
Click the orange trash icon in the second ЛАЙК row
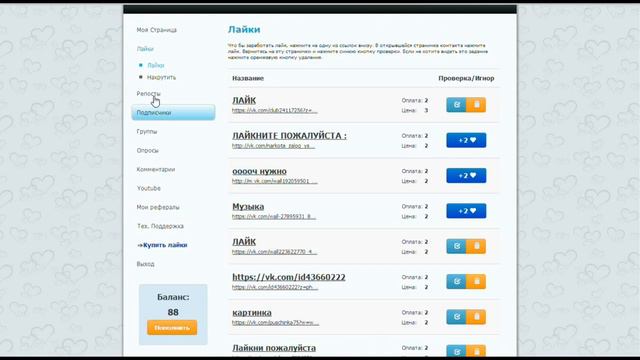pos(476,246)
